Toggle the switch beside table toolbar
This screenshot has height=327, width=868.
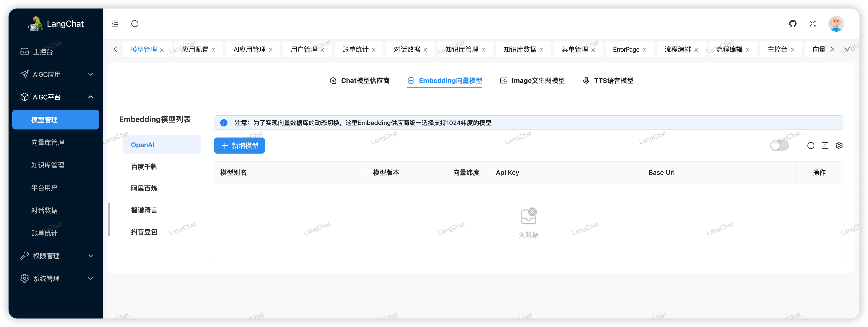pos(779,146)
